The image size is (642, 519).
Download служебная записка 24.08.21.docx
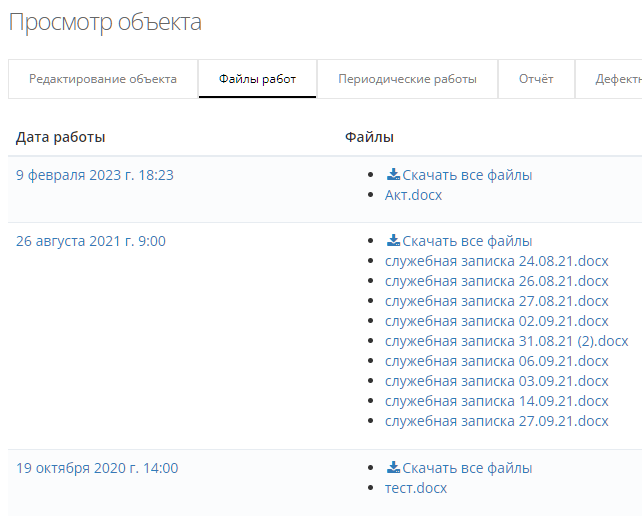(496, 261)
